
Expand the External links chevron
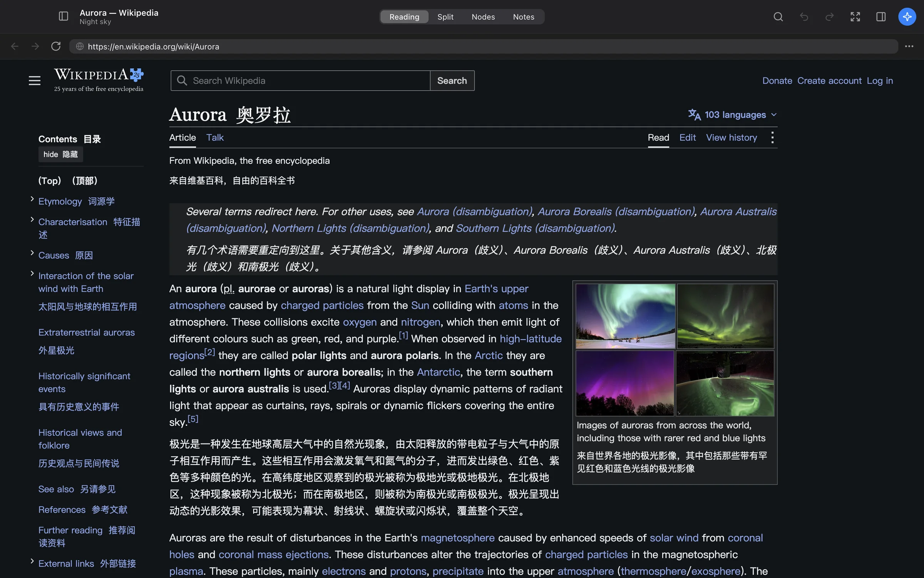(32, 561)
